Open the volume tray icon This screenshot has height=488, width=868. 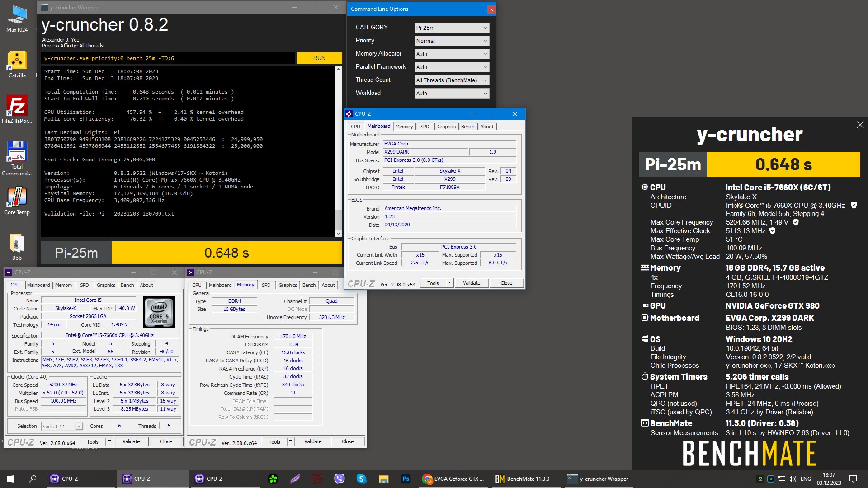(x=792, y=479)
